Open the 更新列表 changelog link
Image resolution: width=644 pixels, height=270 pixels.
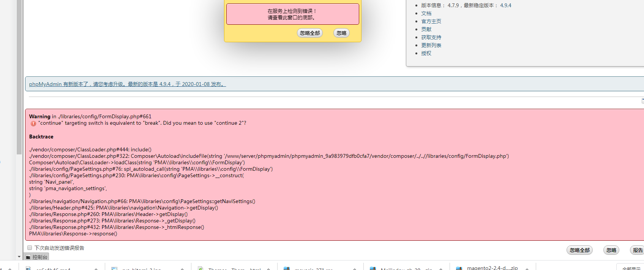point(431,45)
